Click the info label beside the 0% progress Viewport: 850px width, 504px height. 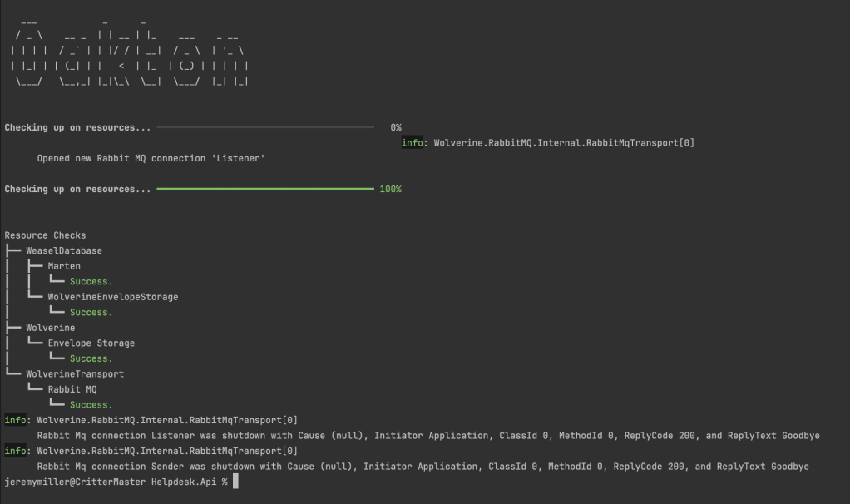412,143
